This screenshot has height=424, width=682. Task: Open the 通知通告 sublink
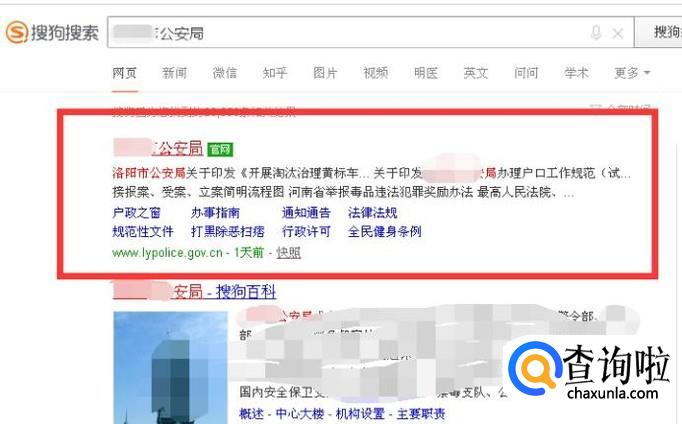pos(306,213)
